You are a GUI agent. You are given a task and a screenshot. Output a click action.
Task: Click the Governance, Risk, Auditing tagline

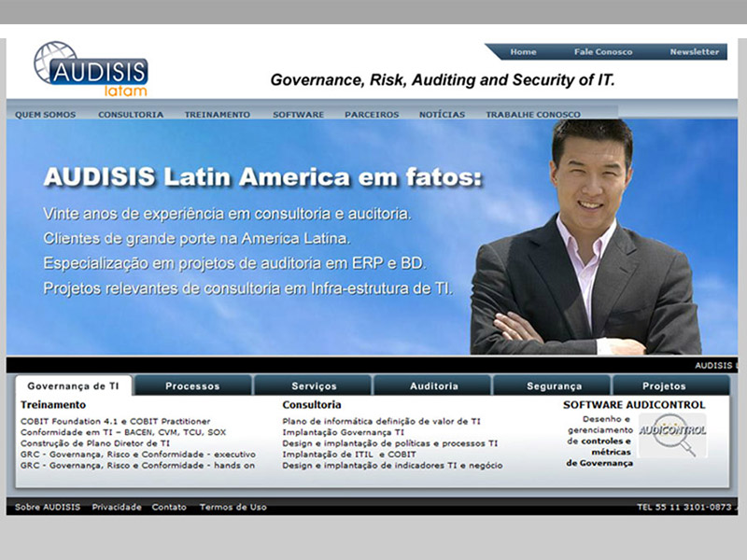(443, 79)
